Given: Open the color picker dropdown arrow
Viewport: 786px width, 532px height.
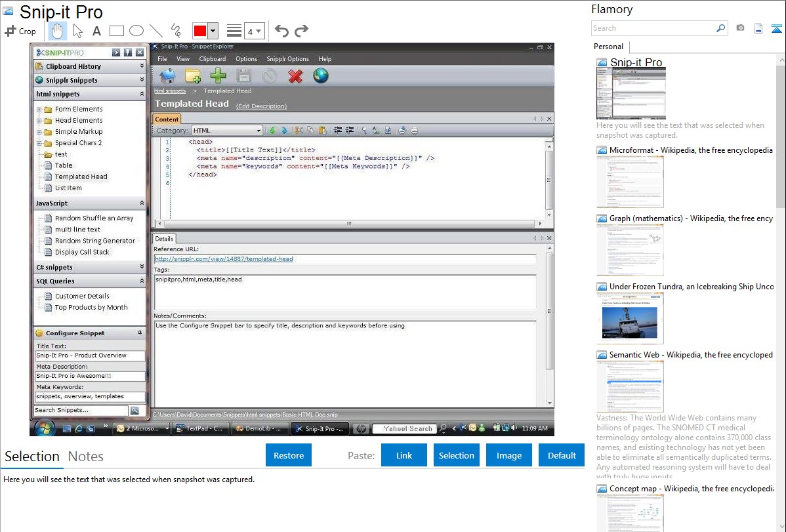Looking at the screenshot, I should click(x=213, y=31).
